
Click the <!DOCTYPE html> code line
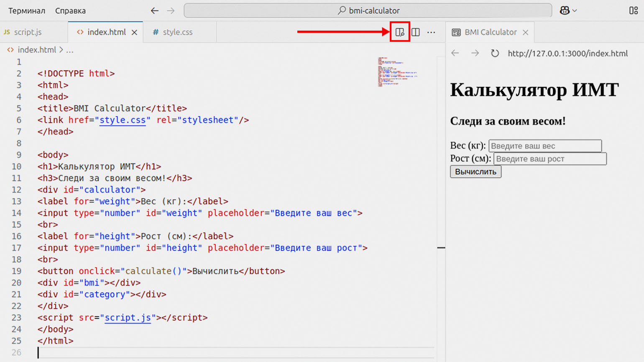pyautogui.click(x=76, y=74)
